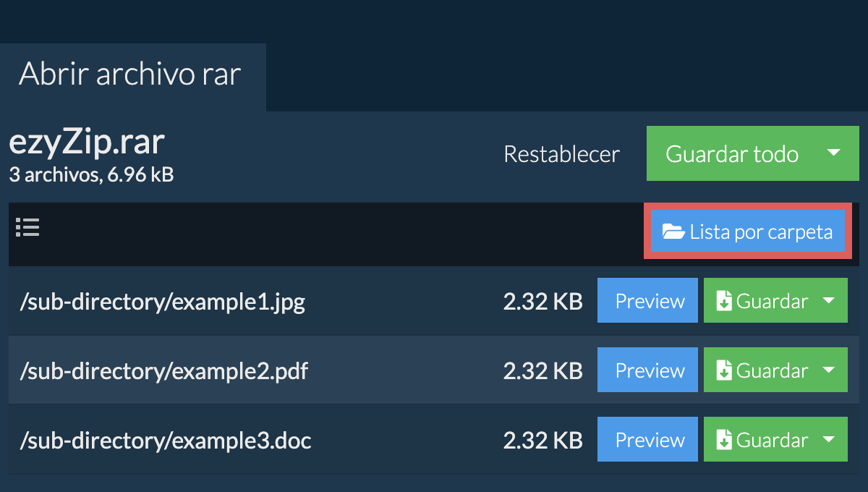The height and width of the screenshot is (492, 868).
Task: Expand the Guardar todo dropdown arrow
Action: click(x=833, y=153)
